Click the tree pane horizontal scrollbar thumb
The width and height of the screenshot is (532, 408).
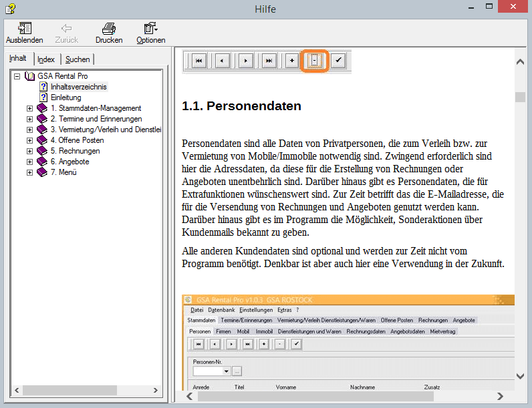(70, 391)
